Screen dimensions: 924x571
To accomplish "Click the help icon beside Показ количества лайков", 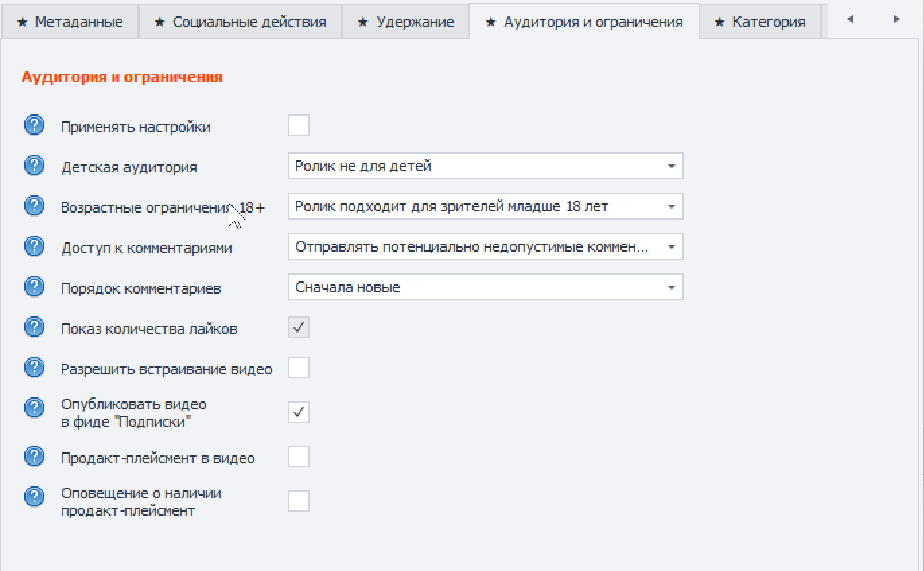I will pos(34,327).
